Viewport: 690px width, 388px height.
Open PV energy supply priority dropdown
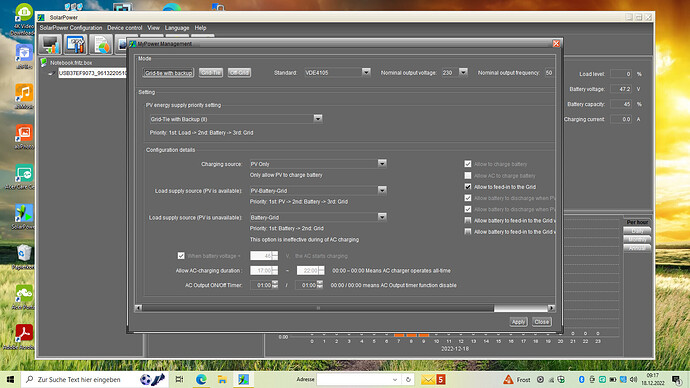pos(318,119)
